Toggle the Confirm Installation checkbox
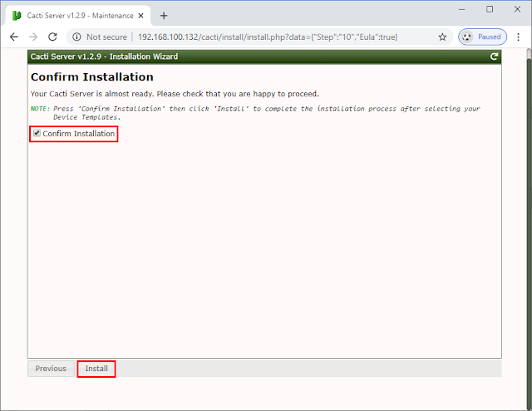 point(37,133)
